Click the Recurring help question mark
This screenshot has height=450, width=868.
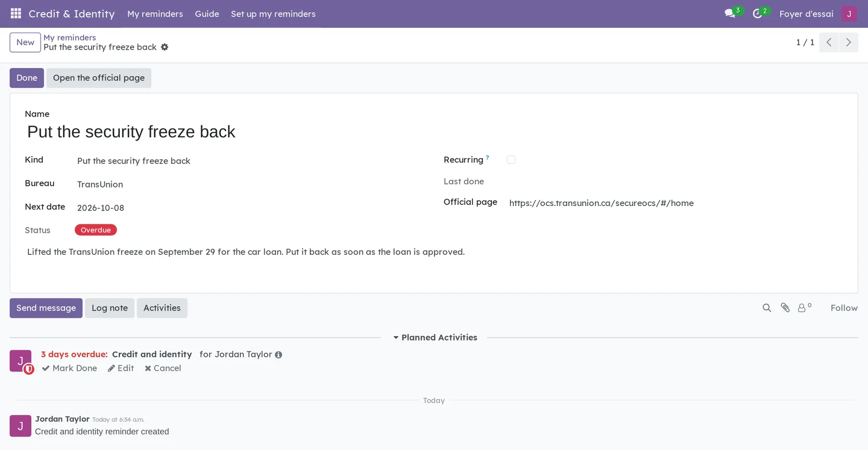tap(487, 158)
